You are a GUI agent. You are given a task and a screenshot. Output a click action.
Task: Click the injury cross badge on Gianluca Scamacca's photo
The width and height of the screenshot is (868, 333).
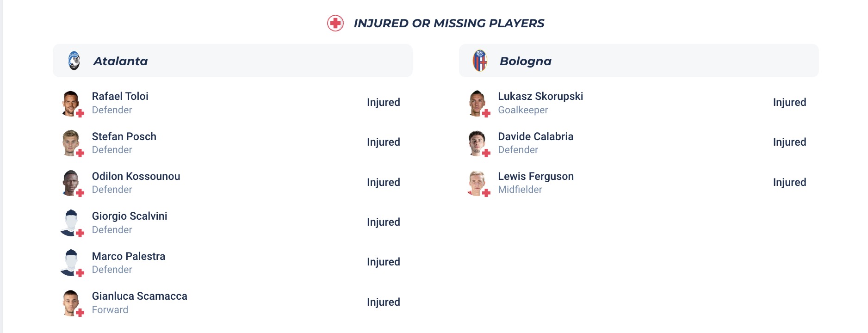click(81, 312)
